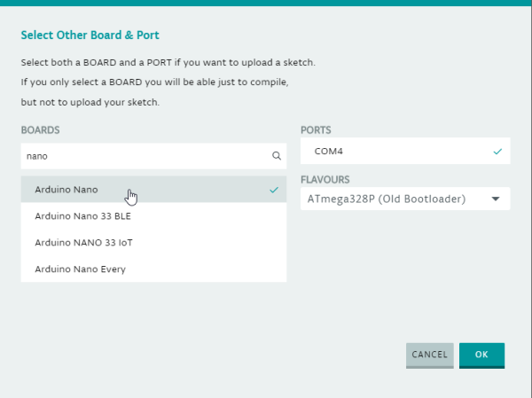Focus the board search field containing "nano"
532x398 pixels.
(x=142, y=155)
